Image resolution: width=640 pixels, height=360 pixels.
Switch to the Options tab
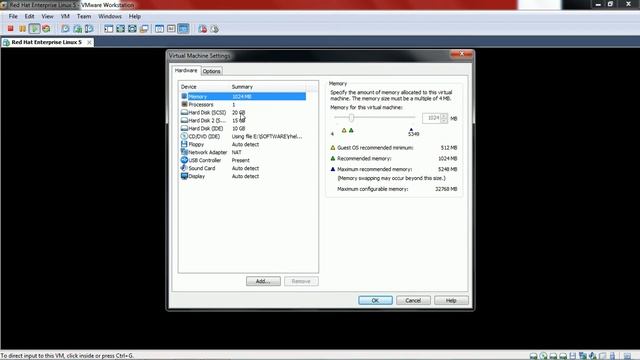[x=211, y=71]
